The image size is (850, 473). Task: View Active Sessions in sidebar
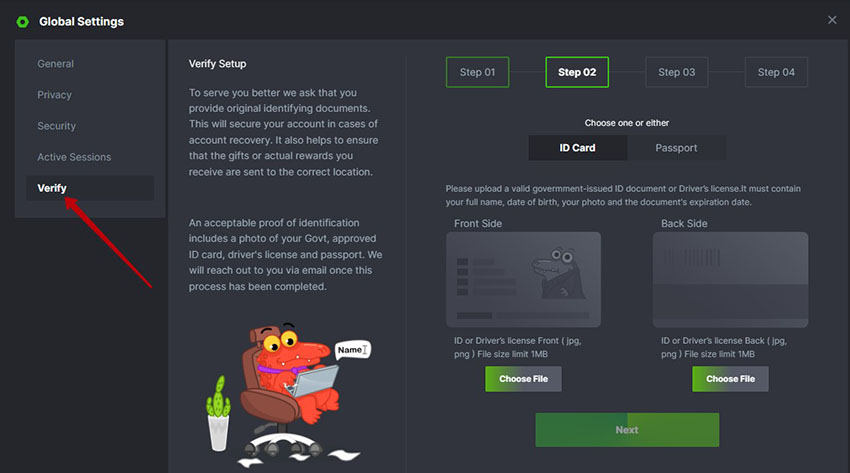[x=74, y=157]
